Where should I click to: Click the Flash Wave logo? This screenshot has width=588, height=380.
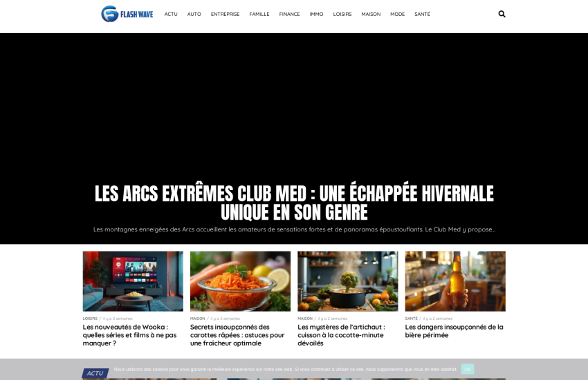(127, 14)
